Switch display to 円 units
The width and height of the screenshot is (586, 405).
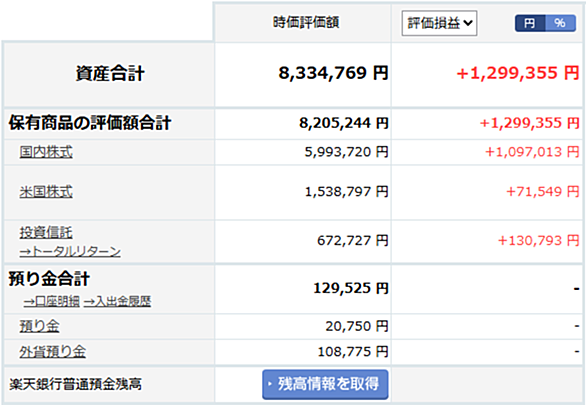point(530,23)
